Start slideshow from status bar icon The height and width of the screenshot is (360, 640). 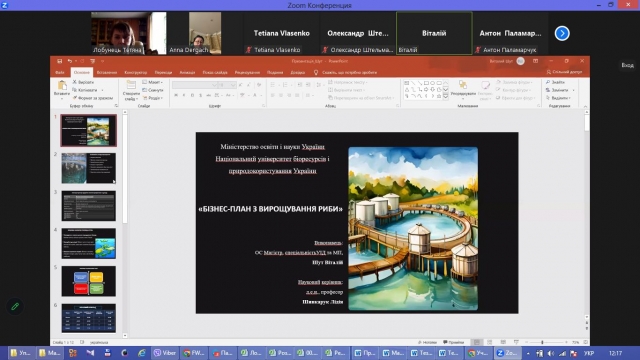[x=516, y=342]
